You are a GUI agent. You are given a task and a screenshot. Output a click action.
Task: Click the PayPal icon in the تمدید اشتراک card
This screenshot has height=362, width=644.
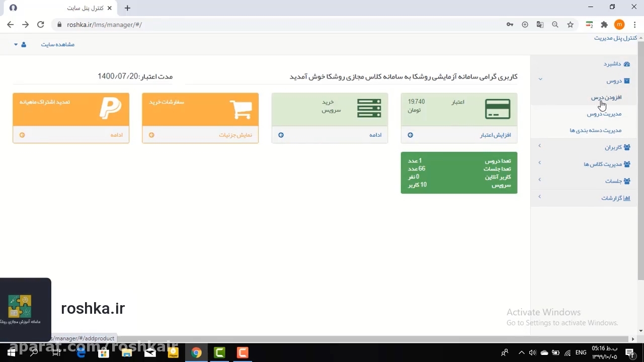110,109
